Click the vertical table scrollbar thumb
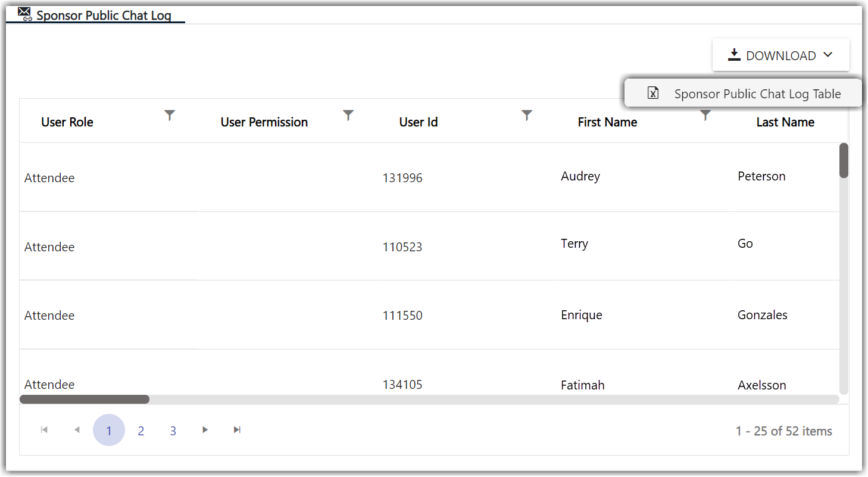 click(x=844, y=160)
